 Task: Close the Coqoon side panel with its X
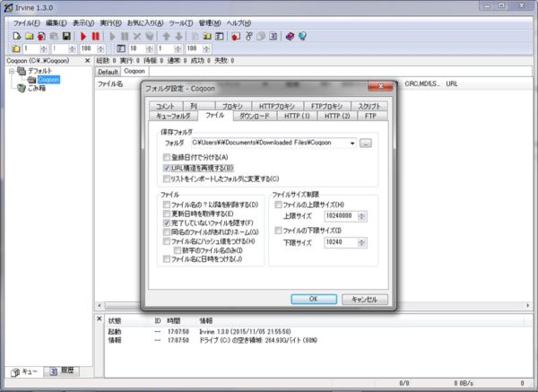[x=87, y=61]
